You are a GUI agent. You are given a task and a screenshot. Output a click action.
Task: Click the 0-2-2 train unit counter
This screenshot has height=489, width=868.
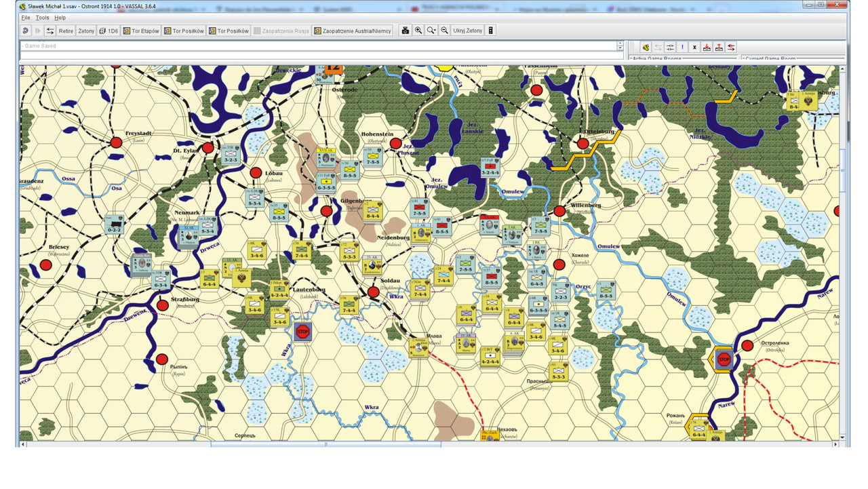coord(114,225)
